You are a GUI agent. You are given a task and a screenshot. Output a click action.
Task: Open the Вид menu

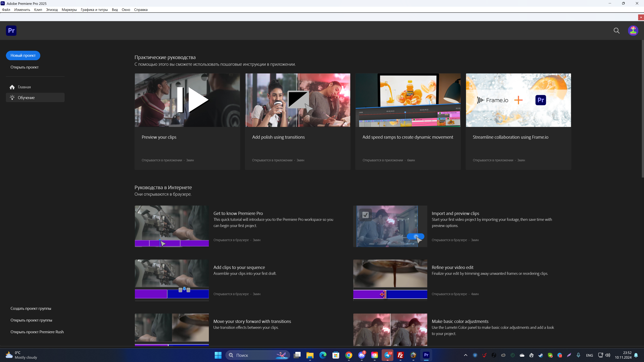click(115, 10)
